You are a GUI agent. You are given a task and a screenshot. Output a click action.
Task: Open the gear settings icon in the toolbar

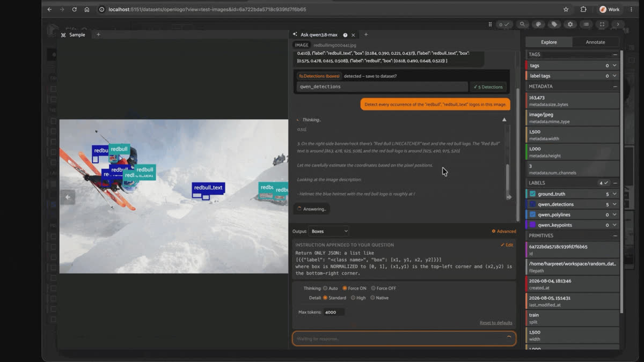(570, 24)
